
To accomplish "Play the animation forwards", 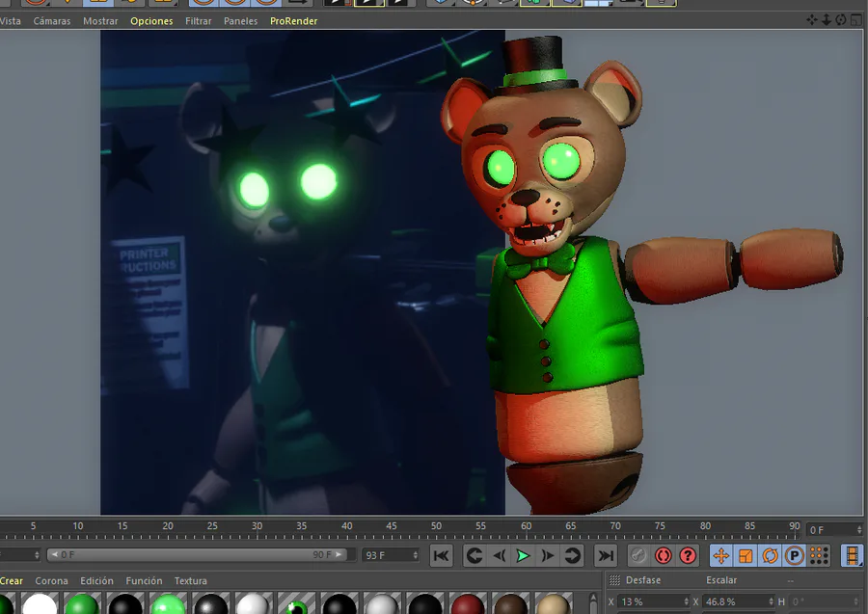I will 523,555.
